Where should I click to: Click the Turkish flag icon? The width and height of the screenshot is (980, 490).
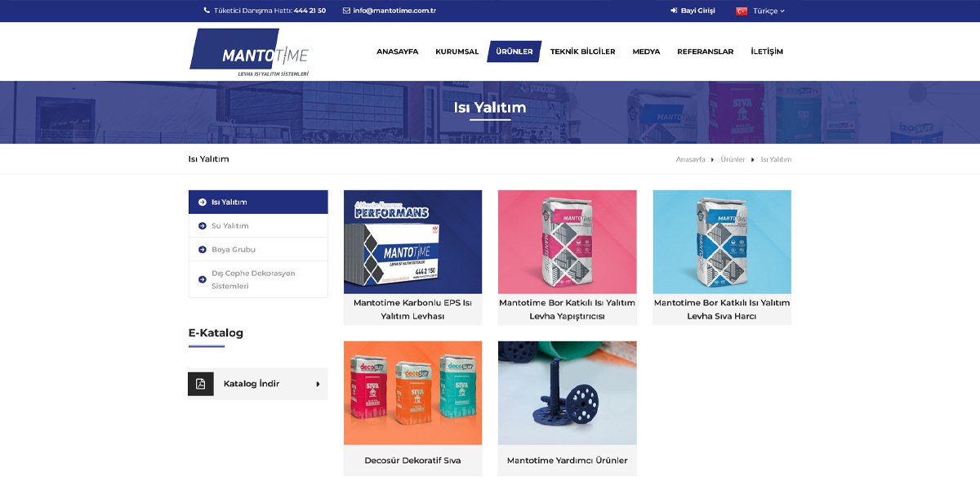(742, 11)
